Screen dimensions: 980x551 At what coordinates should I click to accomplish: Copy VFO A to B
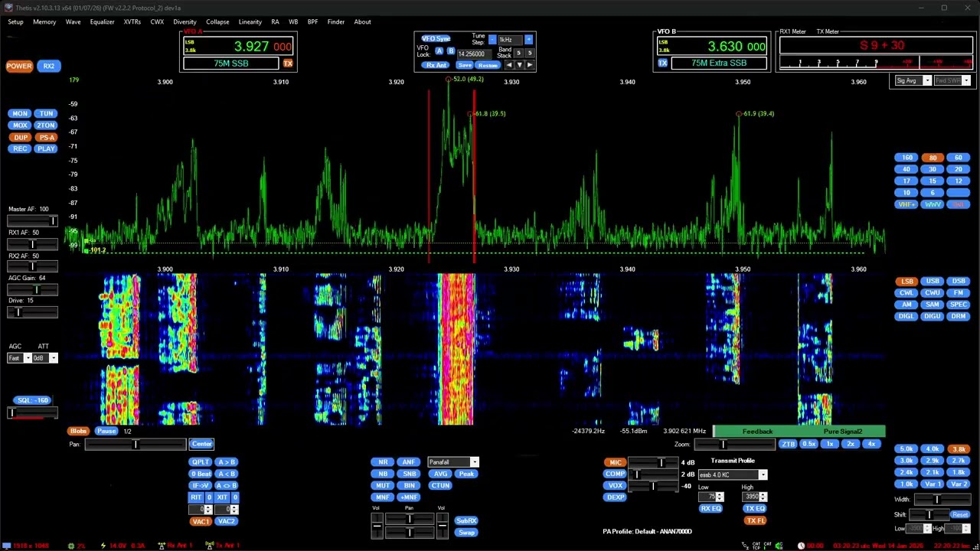(227, 462)
